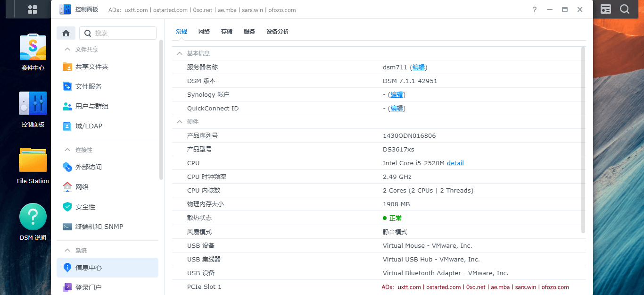Open Network settings in sidebar
The width and height of the screenshot is (644, 295).
coord(107,187)
